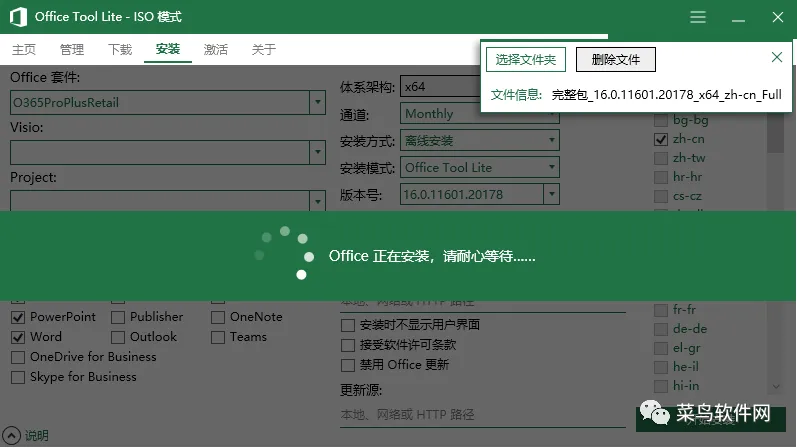Open the 下载 tab
Viewport: 797px width, 448px height.
click(120, 49)
